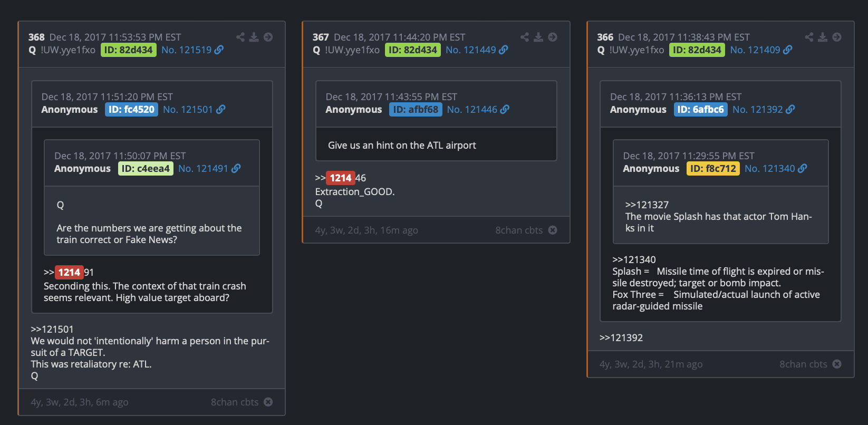Share post 368 via share icon
Viewport: 868px width, 425px height.
[x=240, y=37]
